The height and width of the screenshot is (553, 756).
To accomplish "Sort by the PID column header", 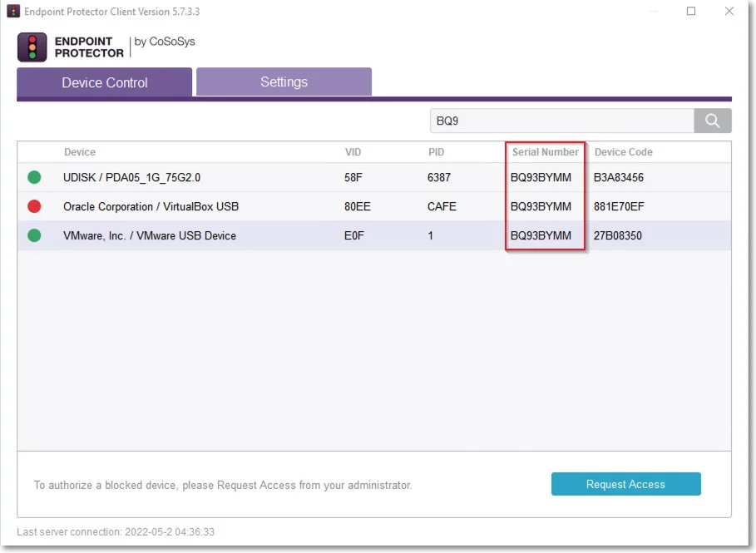I will (437, 152).
